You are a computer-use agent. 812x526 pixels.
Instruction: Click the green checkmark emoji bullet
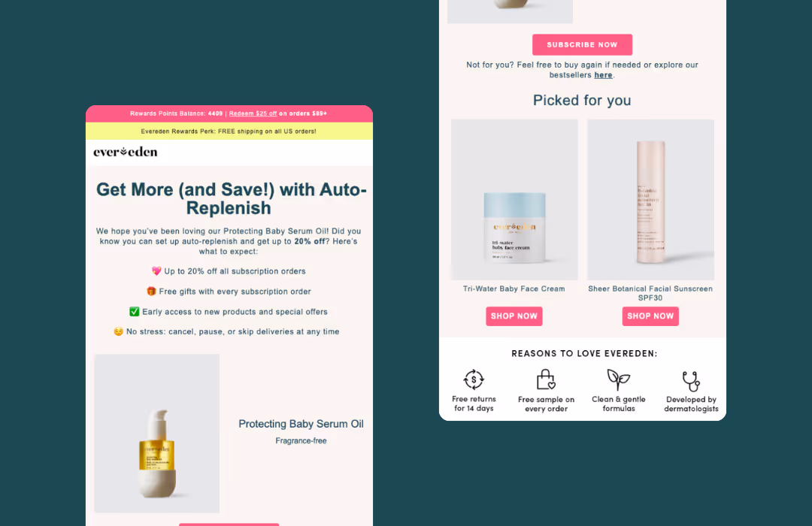click(134, 311)
